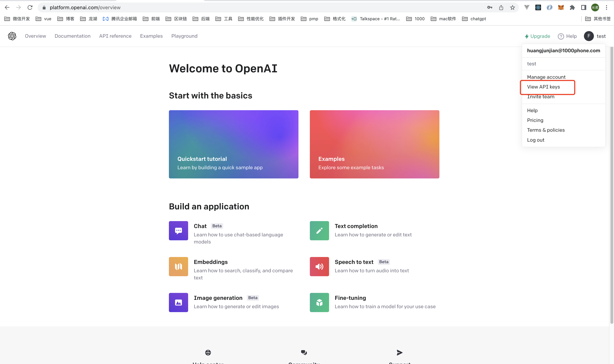Click Help button in top navigation
The image size is (614, 364).
click(x=567, y=36)
